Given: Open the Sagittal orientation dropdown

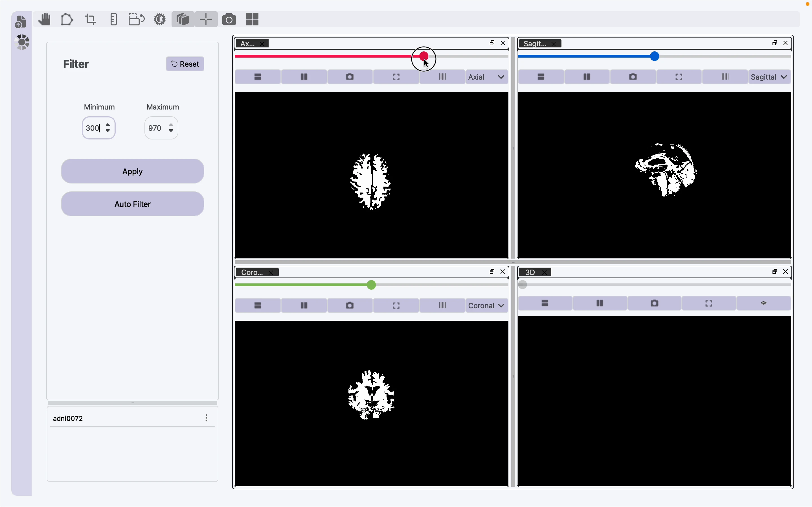Looking at the screenshot, I should click(769, 77).
